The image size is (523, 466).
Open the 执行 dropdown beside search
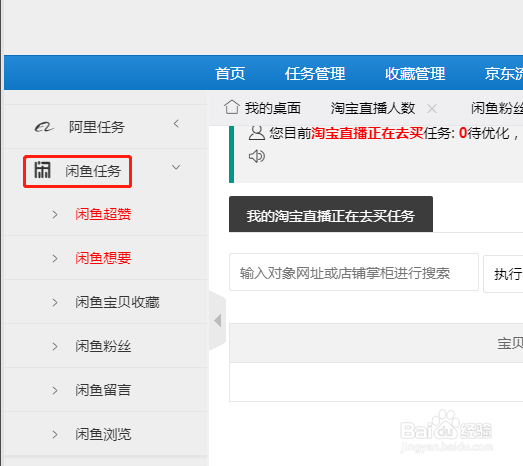[x=503, y=274]
